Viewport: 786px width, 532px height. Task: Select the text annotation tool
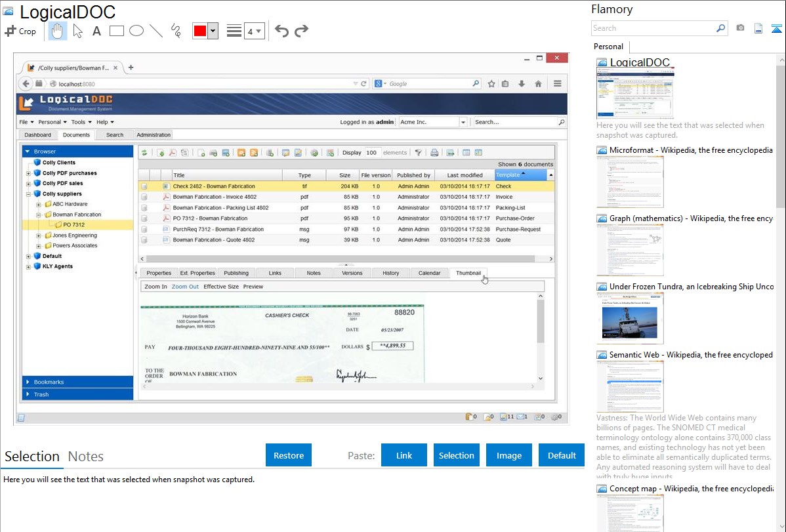96,31
